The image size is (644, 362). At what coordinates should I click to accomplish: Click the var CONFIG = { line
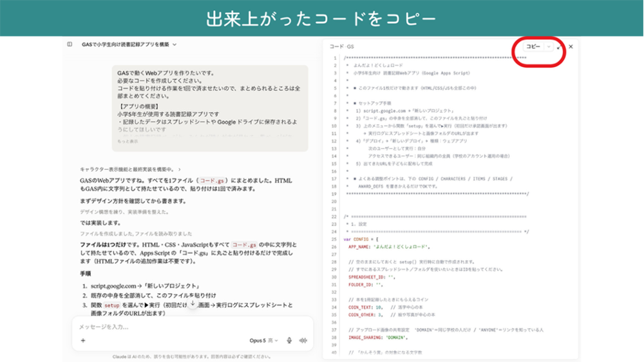click(361, 239)
